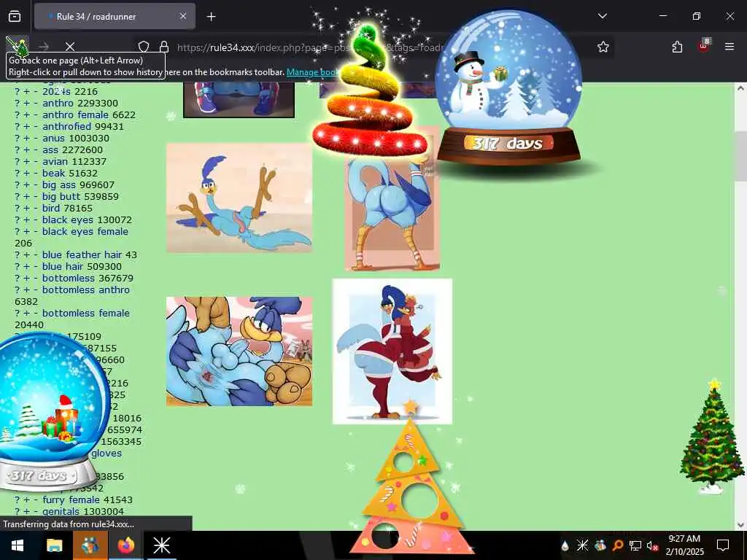
Task: Open the snowflake app in the taskbar
Action: pyautogui.click(x=161, y=545)
